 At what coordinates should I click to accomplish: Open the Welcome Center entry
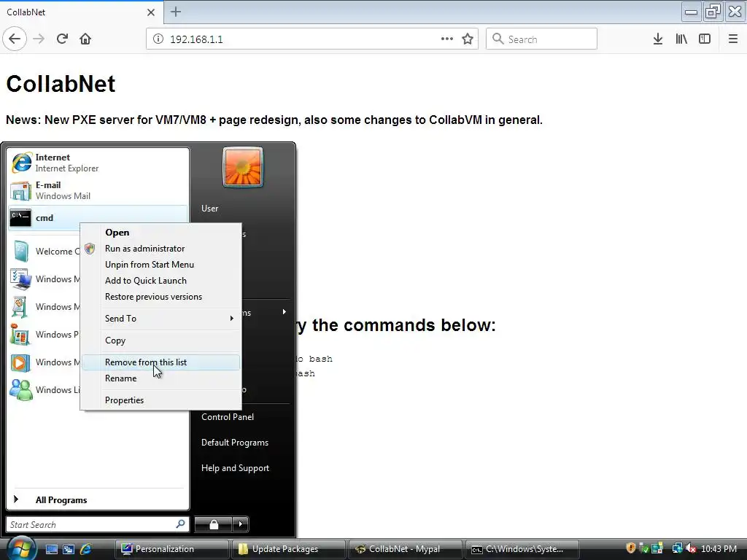pos(44,252)
